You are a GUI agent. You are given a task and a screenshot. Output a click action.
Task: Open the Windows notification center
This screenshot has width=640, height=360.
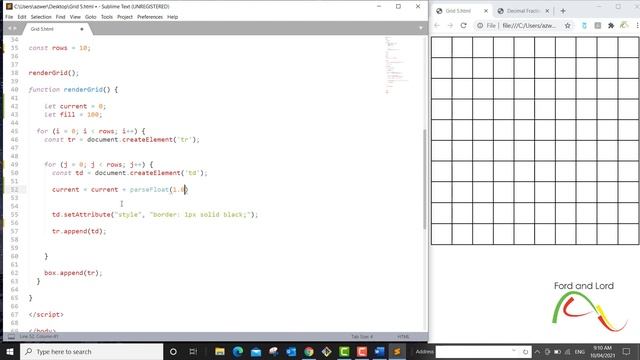tap(627, 351)
